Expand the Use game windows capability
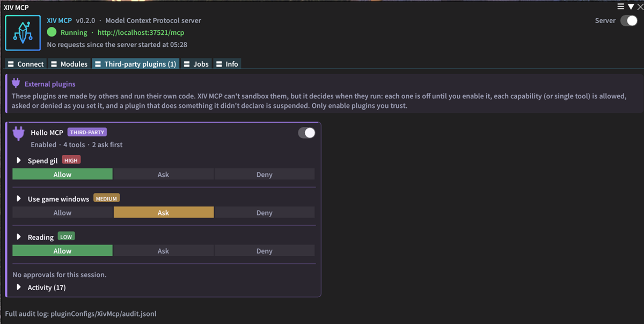This screenshot has height=324, width=644. pos(19,198)
